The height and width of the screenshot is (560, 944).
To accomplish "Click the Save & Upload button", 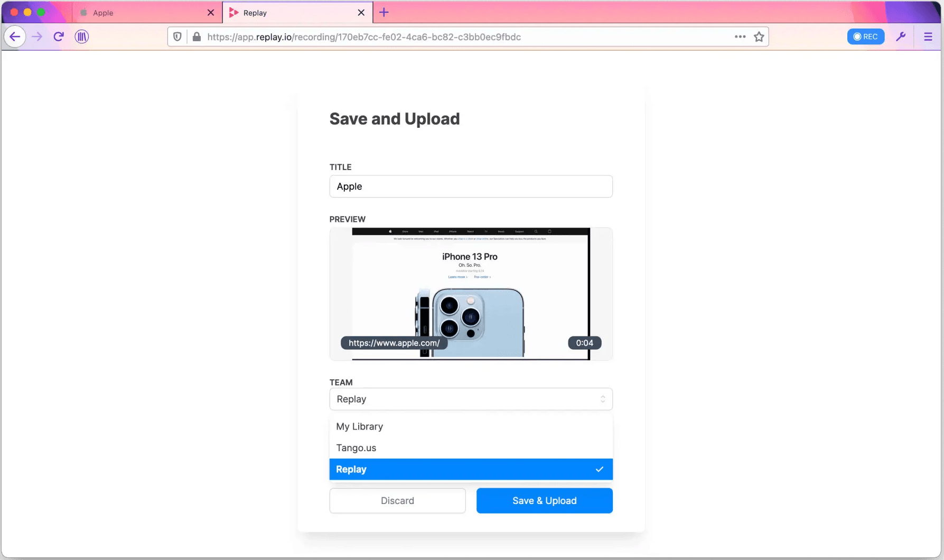I will click(x=544, y=500).
